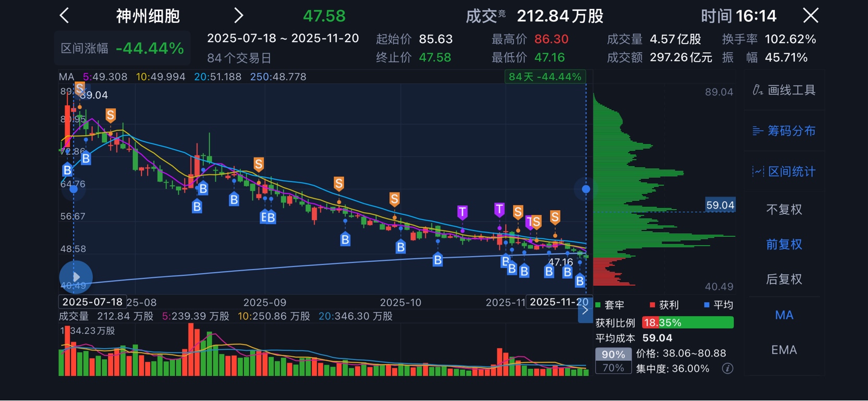The width and height of the screenshot is (868, 401).
Task: Click the MA 5:49.308 value
Action: 105,77
